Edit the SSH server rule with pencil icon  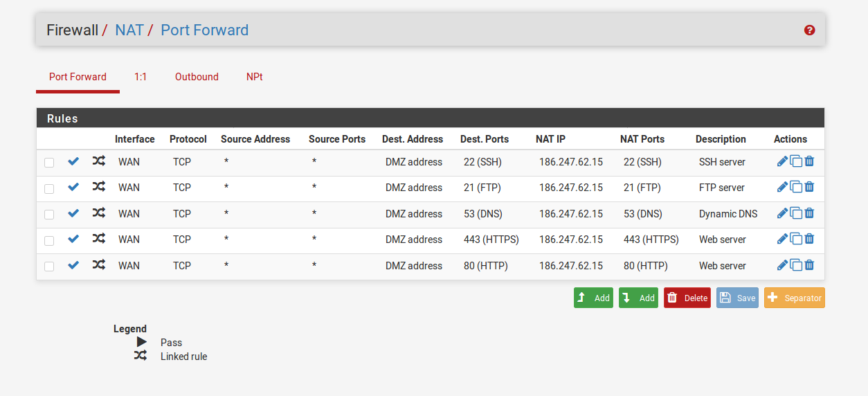(782, 161)
